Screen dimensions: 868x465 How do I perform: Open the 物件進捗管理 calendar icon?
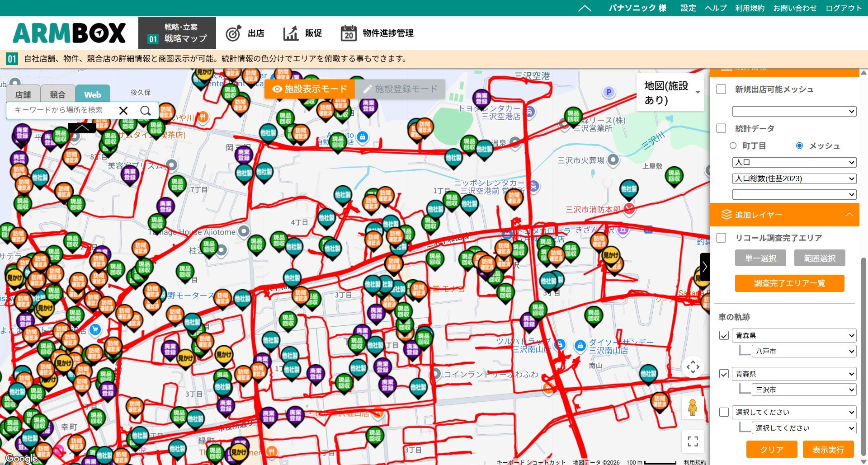click(349, 33)
